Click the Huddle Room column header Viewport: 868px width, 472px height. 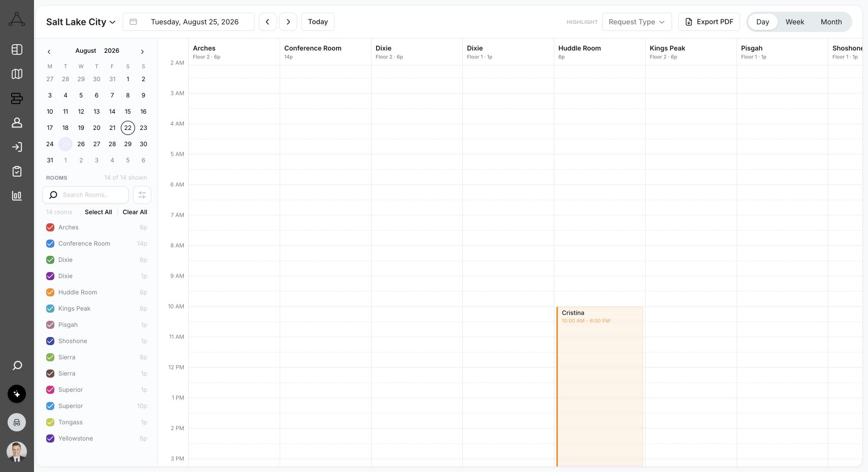click(599, 52)
